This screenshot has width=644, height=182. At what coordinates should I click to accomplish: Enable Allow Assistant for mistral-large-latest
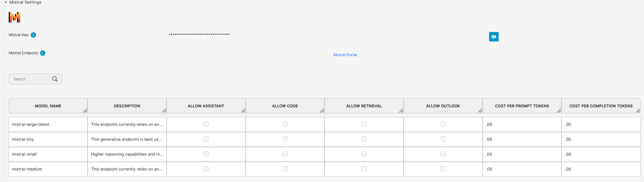coord(206,124)
